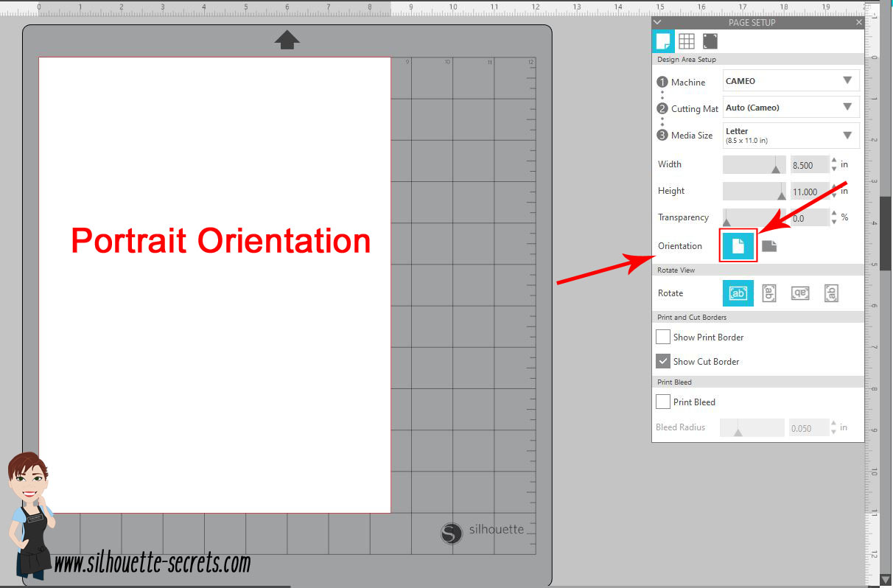Enable Show Print Border

click(662, 337)
